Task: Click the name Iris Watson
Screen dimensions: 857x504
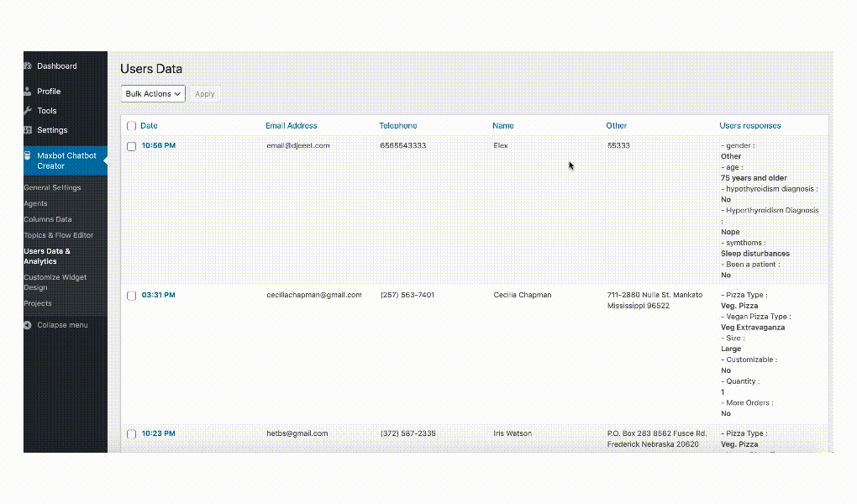Action: tap(513, 433)
